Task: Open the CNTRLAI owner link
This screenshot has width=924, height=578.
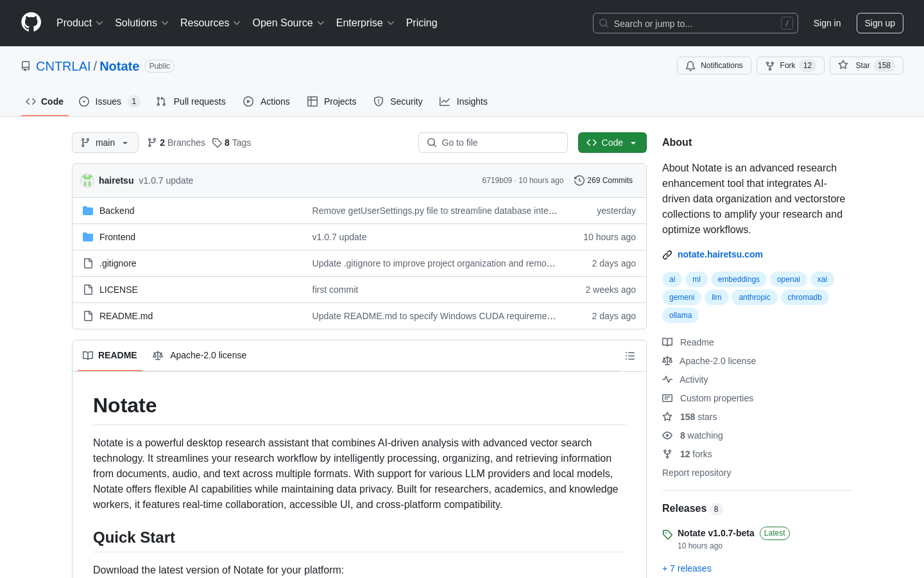Action: 64,66
